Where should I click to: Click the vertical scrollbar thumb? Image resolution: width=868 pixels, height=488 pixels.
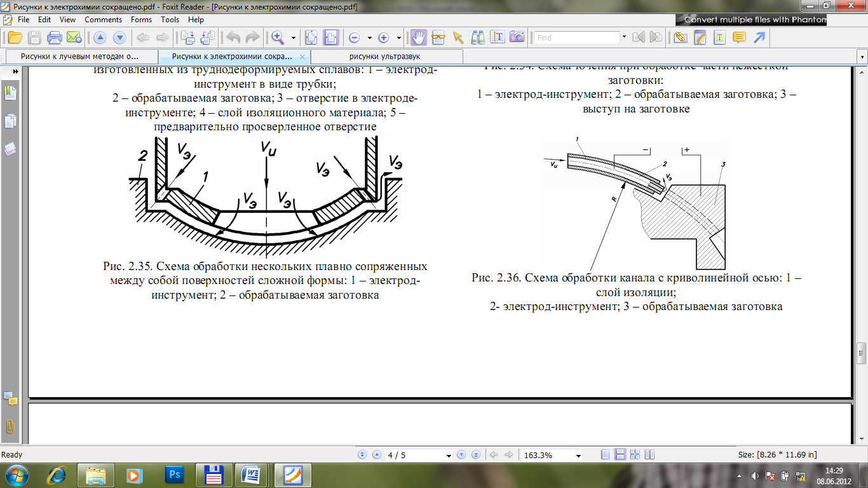point(862,352)
